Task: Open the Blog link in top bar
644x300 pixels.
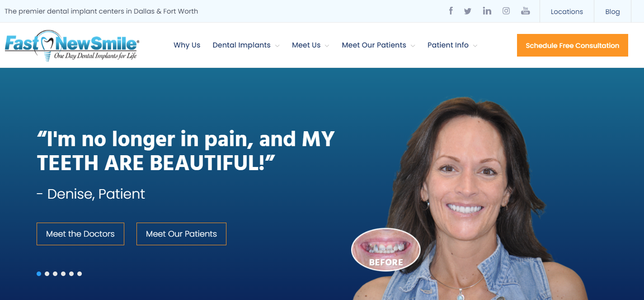Action: point(612,12)
